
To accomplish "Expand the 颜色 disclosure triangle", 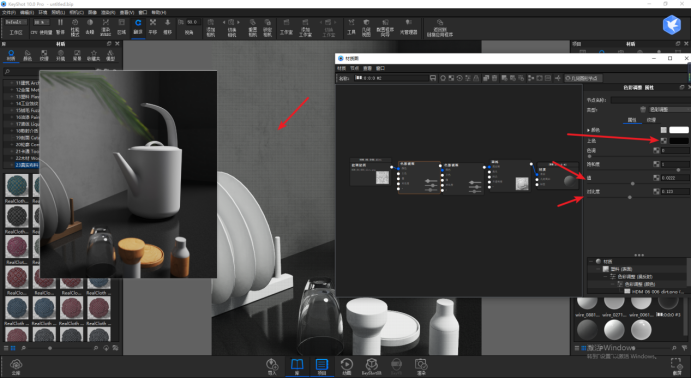I will (588, 130).
